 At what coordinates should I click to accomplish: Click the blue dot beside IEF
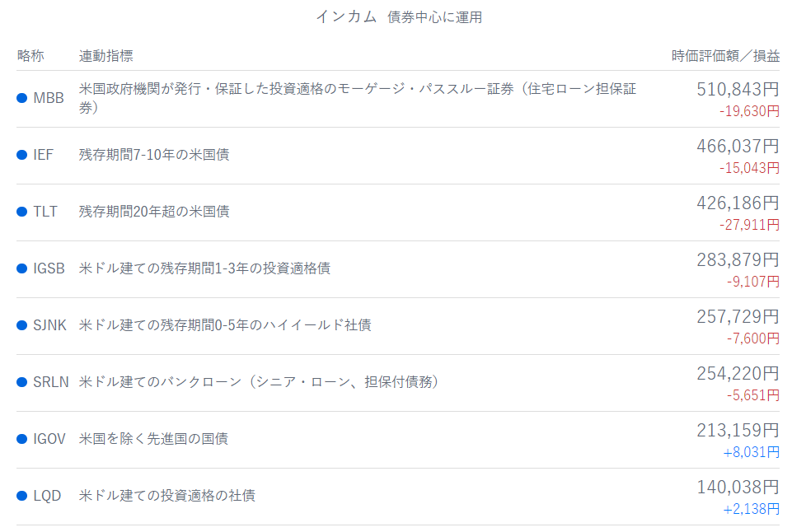click(x=22, y=155)
